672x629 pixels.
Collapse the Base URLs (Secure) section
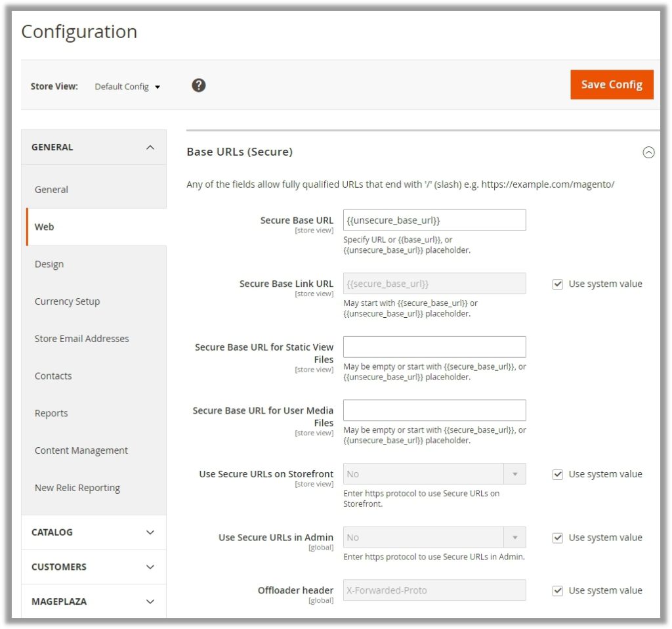coord(648,152)
